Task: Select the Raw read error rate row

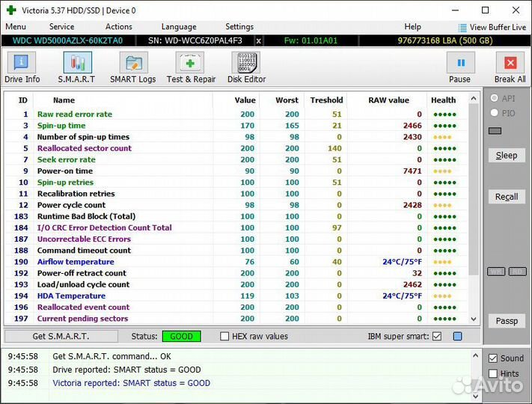Action: [x=236, y=114]
